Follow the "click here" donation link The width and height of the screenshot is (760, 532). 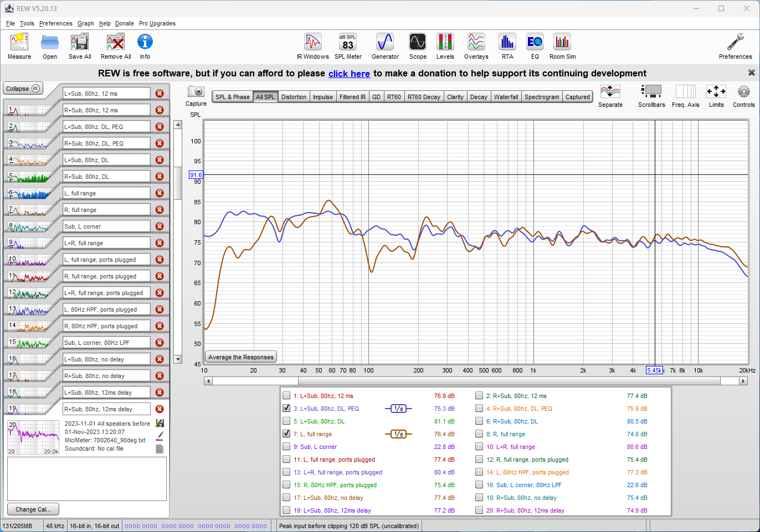click(349, 74)
